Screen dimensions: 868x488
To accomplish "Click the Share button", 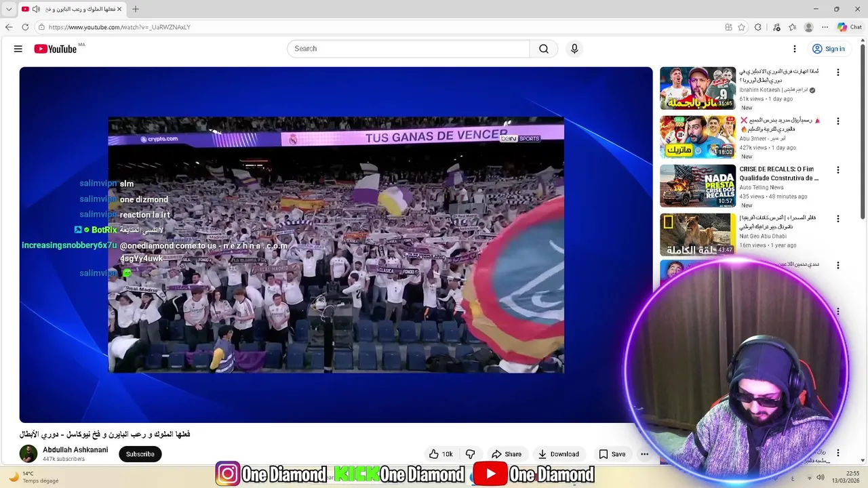I will pyautogui.click(x=507, y=454).
